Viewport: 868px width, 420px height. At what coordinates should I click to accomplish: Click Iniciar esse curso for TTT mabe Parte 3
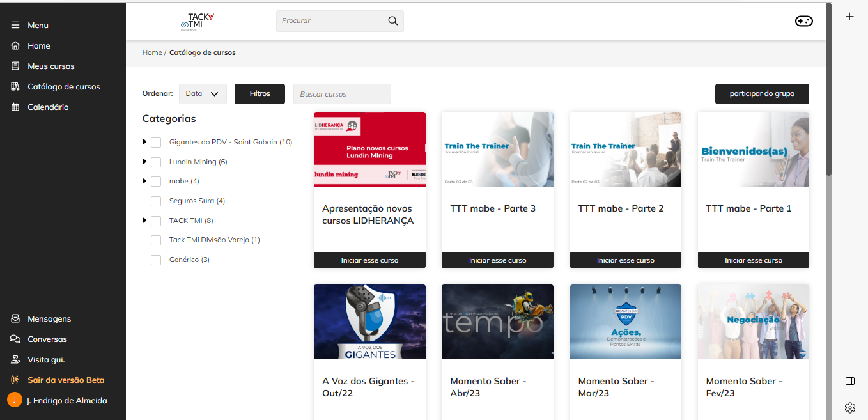[497, 260]
